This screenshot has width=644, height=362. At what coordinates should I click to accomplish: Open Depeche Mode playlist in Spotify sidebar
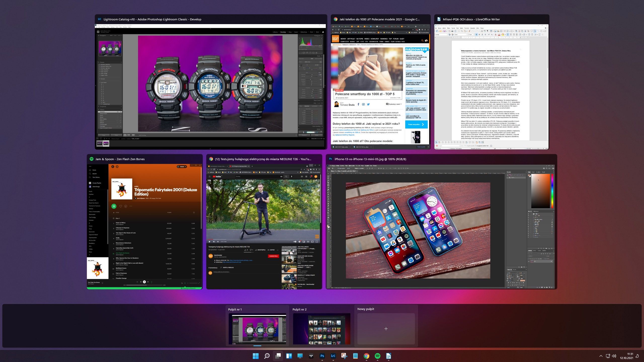93,235
